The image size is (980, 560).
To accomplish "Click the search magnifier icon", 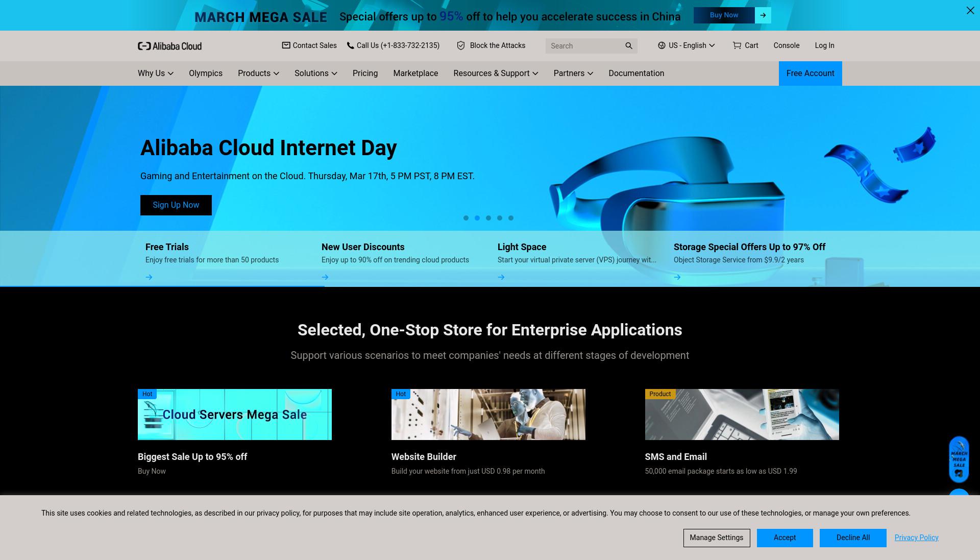I will tap(629, 46).
